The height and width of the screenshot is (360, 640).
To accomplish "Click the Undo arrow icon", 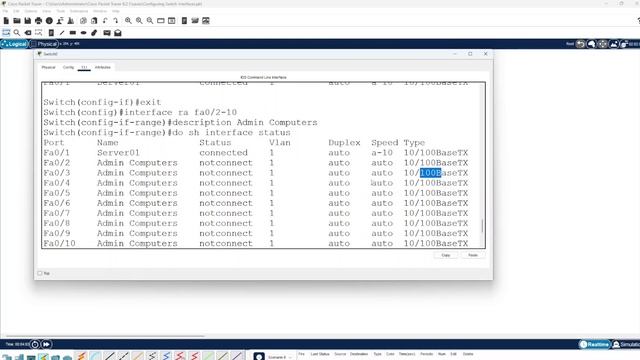I will (x=105, y=21).
